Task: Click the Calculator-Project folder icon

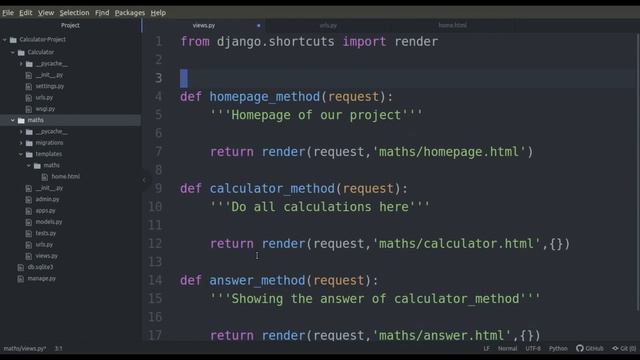Action: (13, 40)
